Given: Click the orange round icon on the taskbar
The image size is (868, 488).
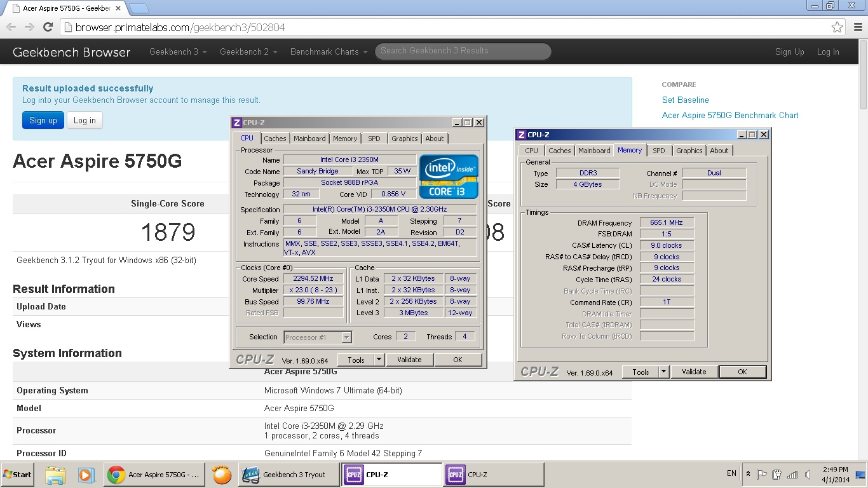Looking at the screenshot, I should (x=222, y=475).
